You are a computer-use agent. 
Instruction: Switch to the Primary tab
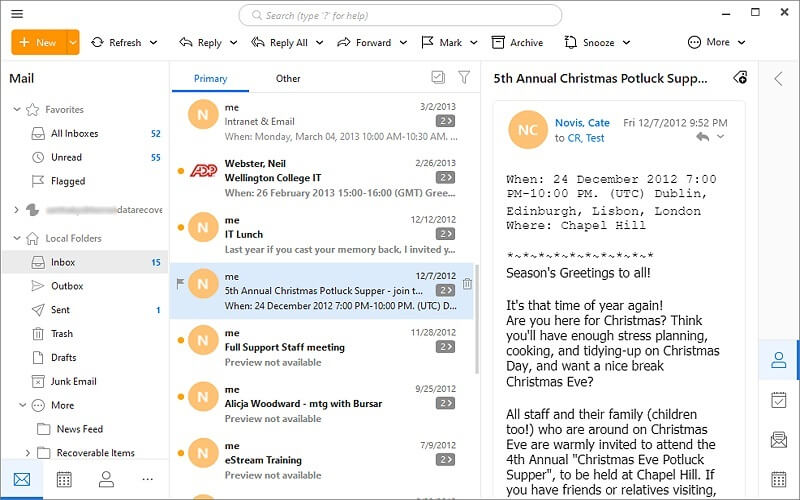(210, 79)
